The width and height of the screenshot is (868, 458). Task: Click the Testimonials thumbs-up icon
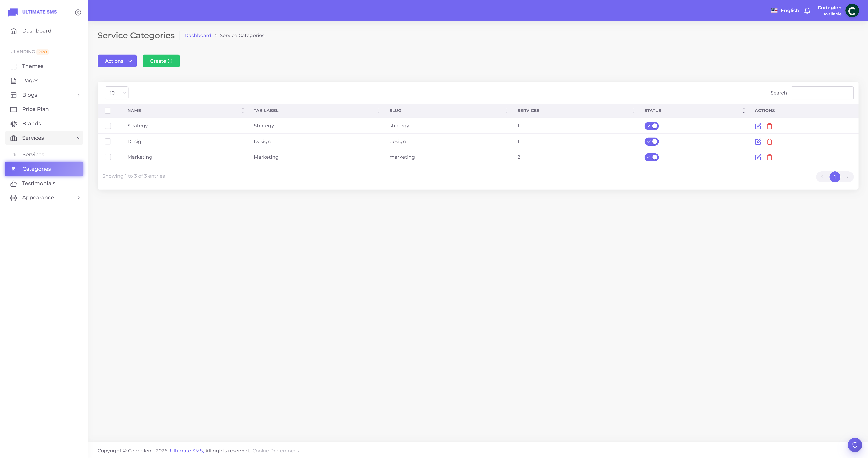point(14,184)
